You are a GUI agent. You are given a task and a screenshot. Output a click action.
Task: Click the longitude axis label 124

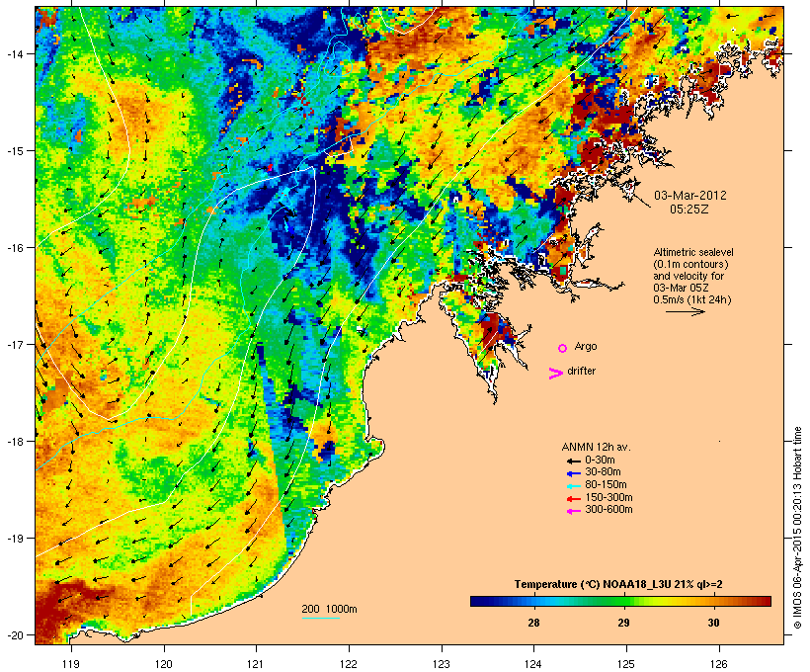pyautogui.click(x=533, y=664)
